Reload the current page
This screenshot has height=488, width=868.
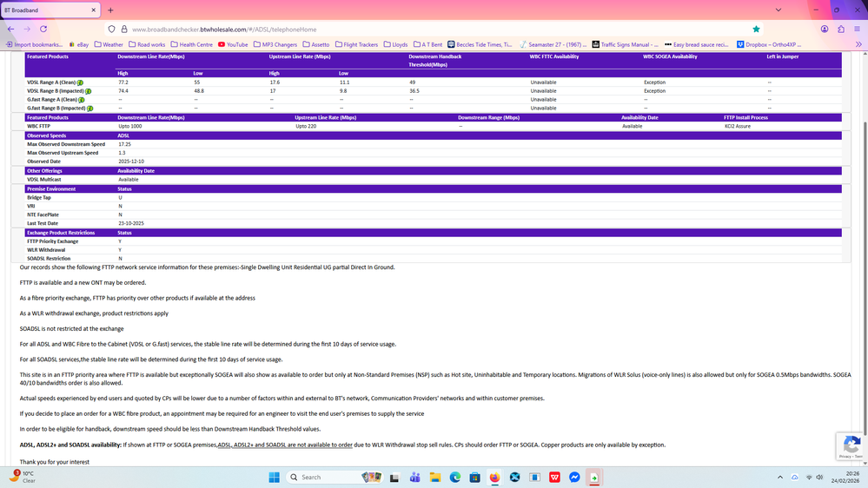coord(43,30)
